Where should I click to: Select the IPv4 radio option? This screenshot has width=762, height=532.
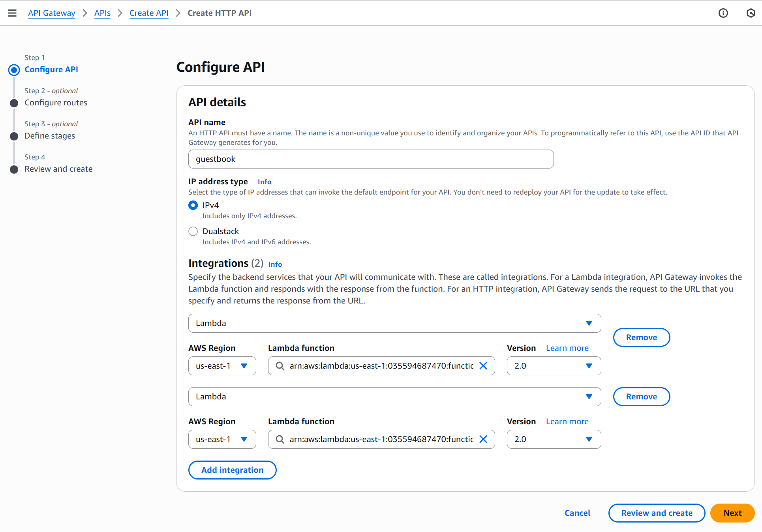[193, 205]
